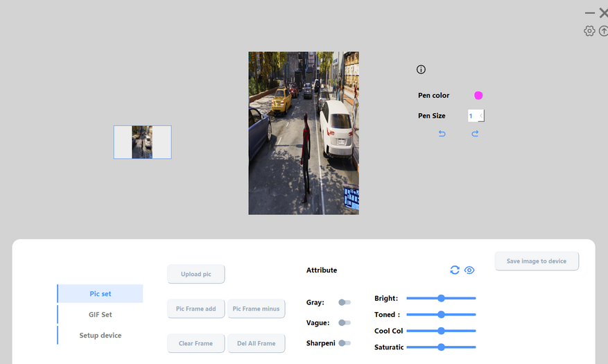Open the GIF Set tab
Screen dimensions: 608x364
point(101,315)
